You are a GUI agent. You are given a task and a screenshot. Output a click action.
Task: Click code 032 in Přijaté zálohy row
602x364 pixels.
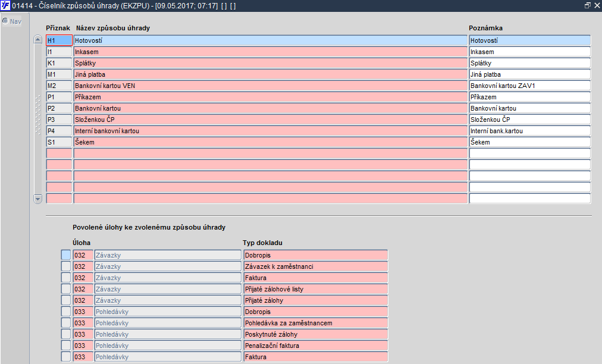tap(83, 300)
